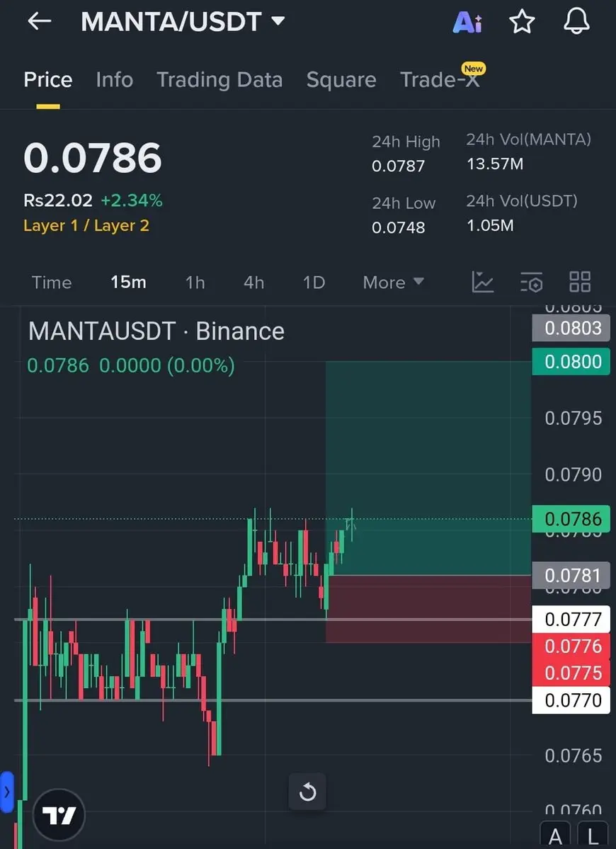Image resolution: width=616 pixels, height=849 pixels.
Task: Select the 4h timeframe
Action: 254,282
